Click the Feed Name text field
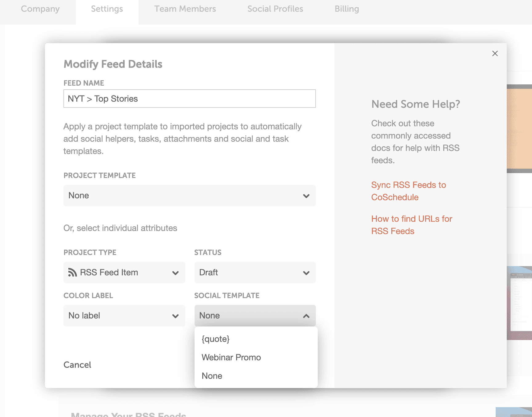Image resolution: width=532 pixels, height=417 pixels. pos(189,99)
